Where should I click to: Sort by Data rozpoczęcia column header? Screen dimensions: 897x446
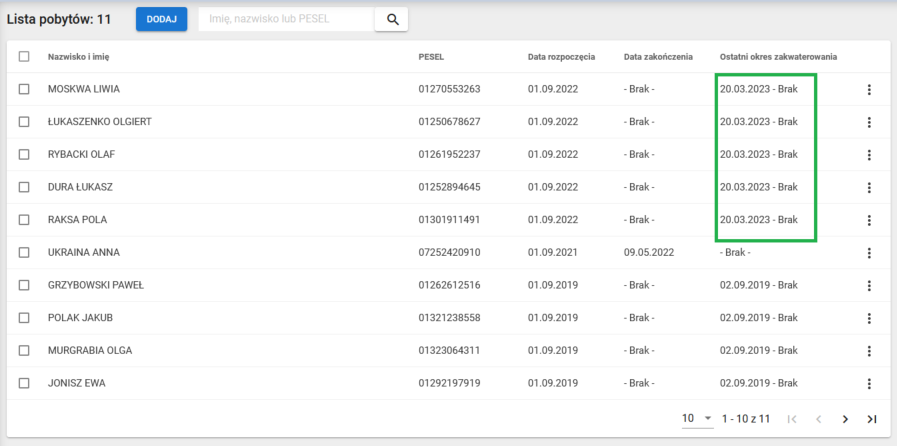pyautogui.click(x=561, y=57)
